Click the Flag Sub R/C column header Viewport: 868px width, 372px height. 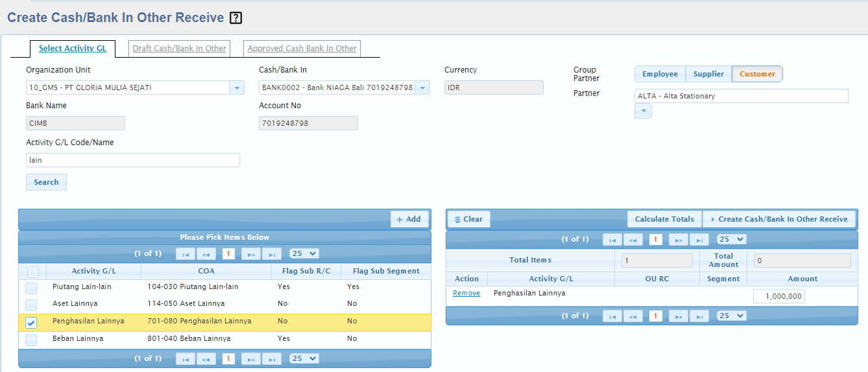[x=306, y=271]
